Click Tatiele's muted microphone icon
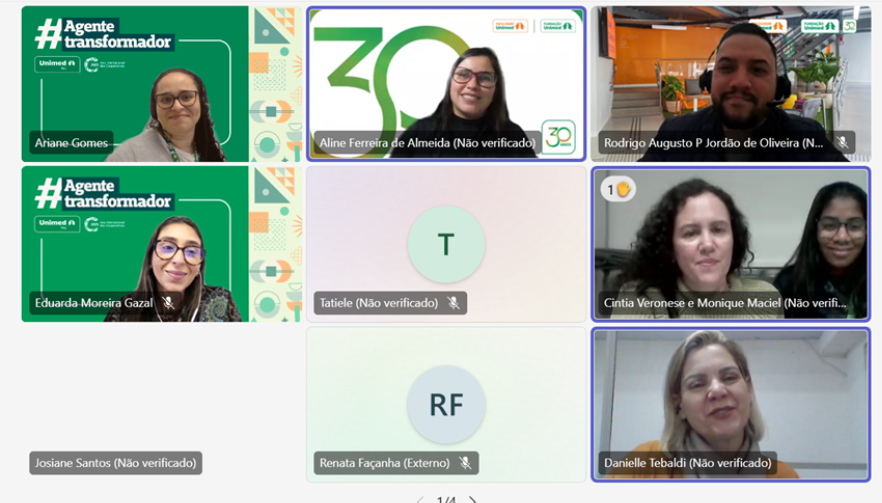The image size is (882, 503). click(x=453, y=303)
